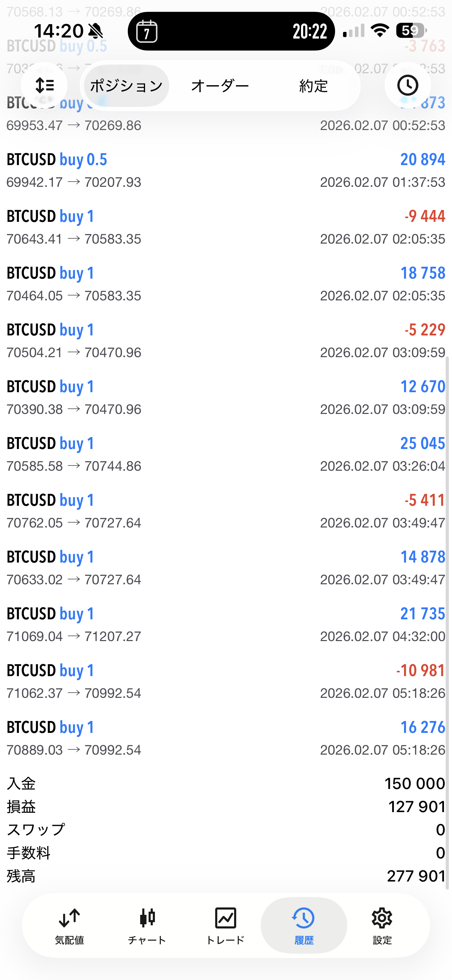Viewport: 452px width, 980px height.
Task: Switch to the ポジション tab
Action: click(126, 86)
